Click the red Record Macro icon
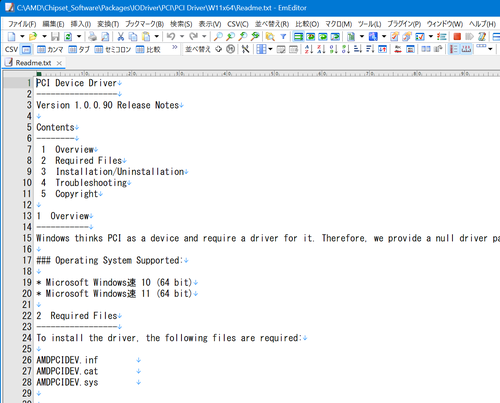 coord(457,36)
